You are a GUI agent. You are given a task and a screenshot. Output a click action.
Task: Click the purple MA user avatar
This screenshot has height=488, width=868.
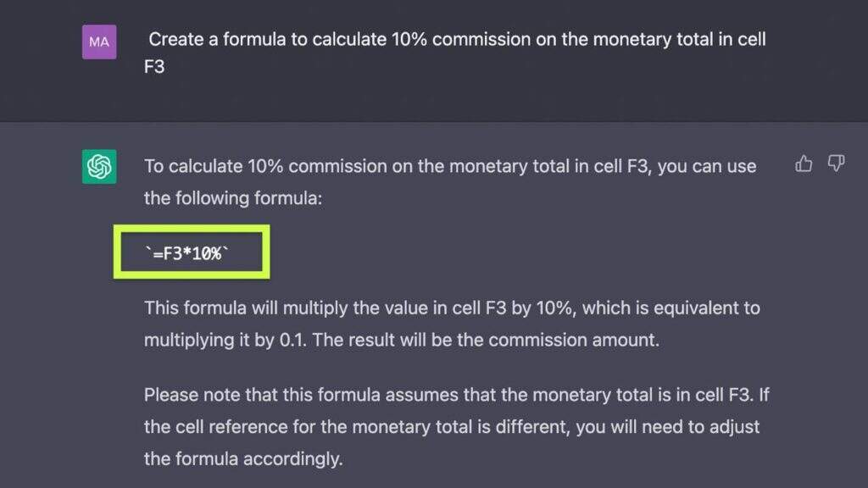(x=99, y=42)
